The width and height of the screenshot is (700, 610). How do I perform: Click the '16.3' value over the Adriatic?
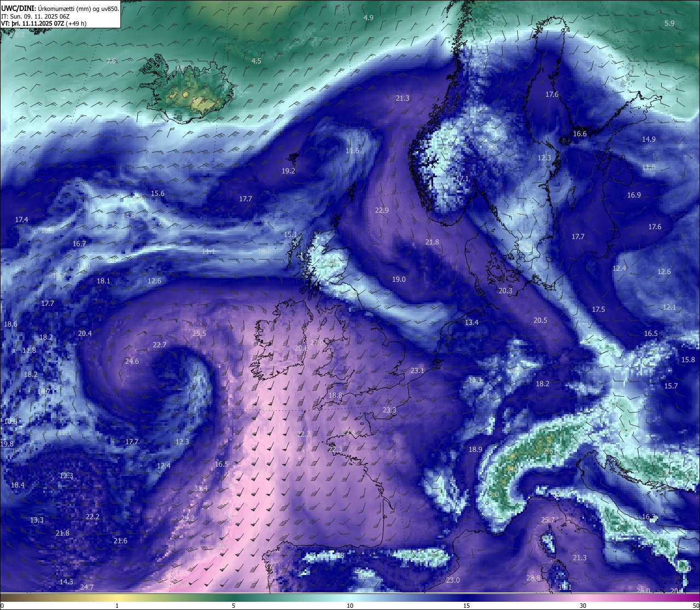[x=649, y=516]
